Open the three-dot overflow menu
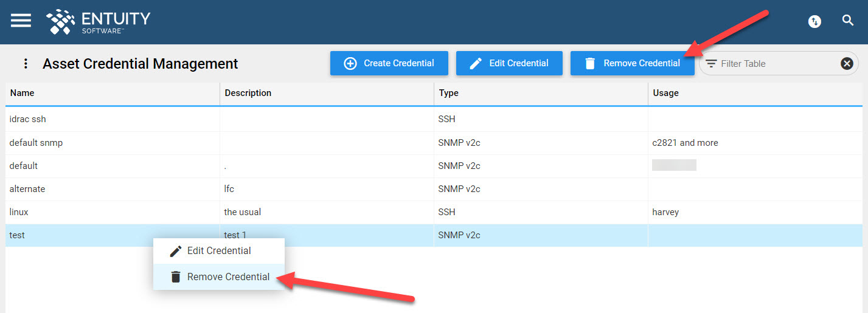This screenshot has height=313, width=868. (26, 63)
